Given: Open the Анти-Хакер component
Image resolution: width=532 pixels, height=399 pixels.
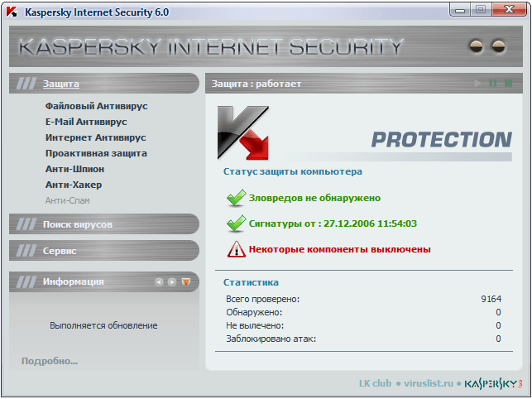Looking at the screenshot, I should pyautogui.click(x=74, y=185).
